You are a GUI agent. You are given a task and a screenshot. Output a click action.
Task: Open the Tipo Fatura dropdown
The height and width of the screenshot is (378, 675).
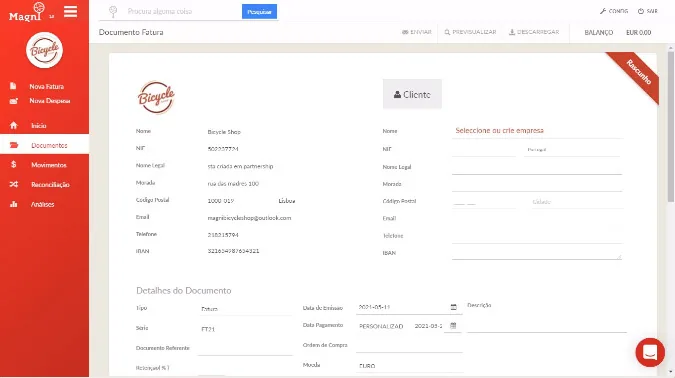click(x=245, y=309)
